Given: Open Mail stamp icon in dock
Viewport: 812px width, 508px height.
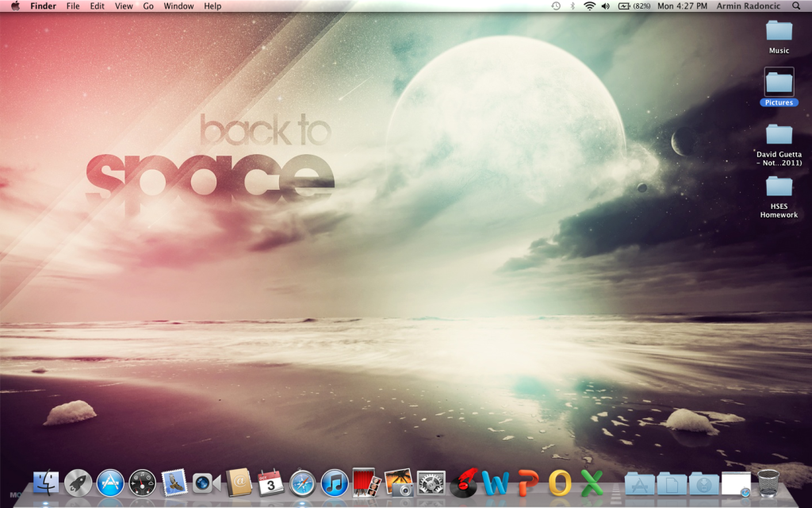Looking at the screenshot, I should coord(174,483).
